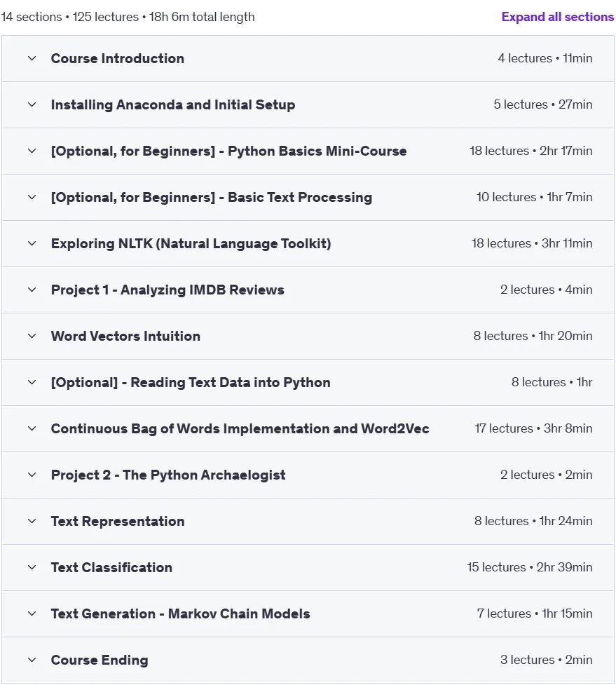
Task: Expand the Course Introduction chevron
Action: point(32,58)
